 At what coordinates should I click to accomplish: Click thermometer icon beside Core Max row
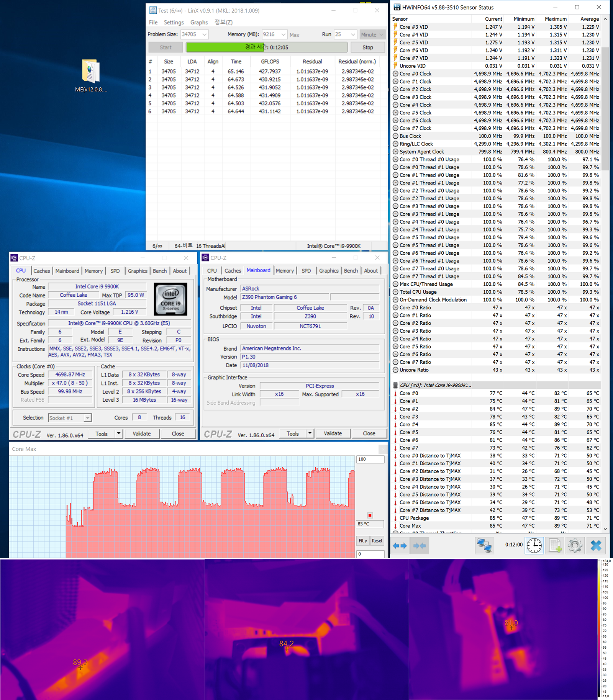pos(395,526)
